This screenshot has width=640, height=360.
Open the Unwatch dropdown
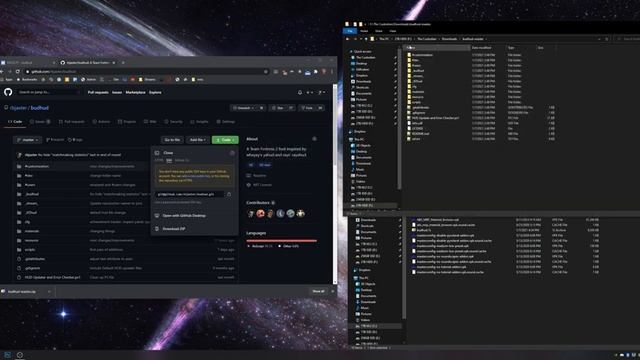pos(244,108)
